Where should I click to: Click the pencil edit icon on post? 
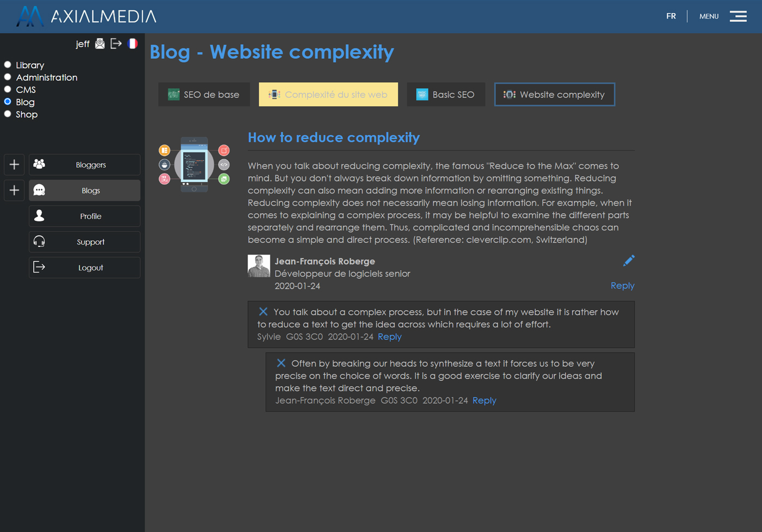click(x=628, y=261)
